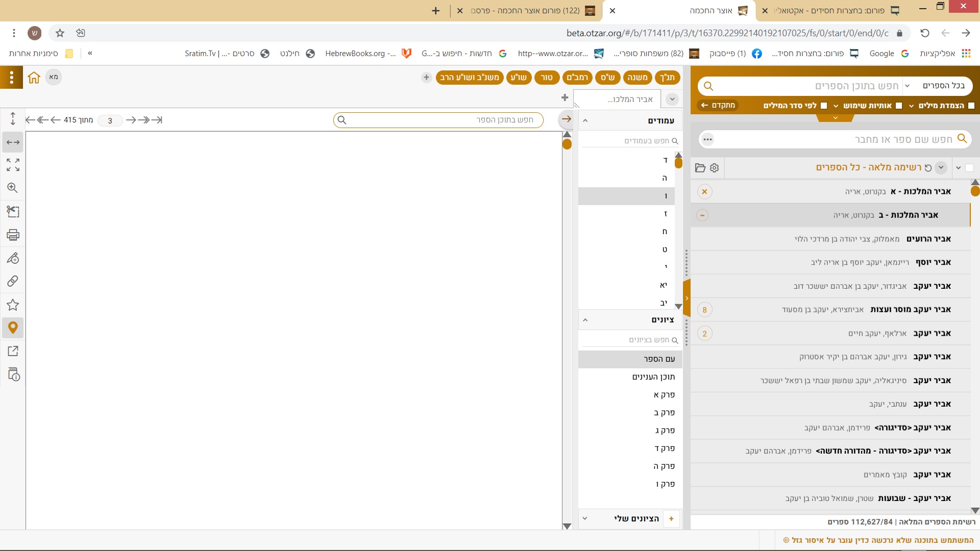This screenshot has width=980, height=551.
Task: Expand the dropdown arrow next to הצמדת מילים
Action: [x=911, y=106]
